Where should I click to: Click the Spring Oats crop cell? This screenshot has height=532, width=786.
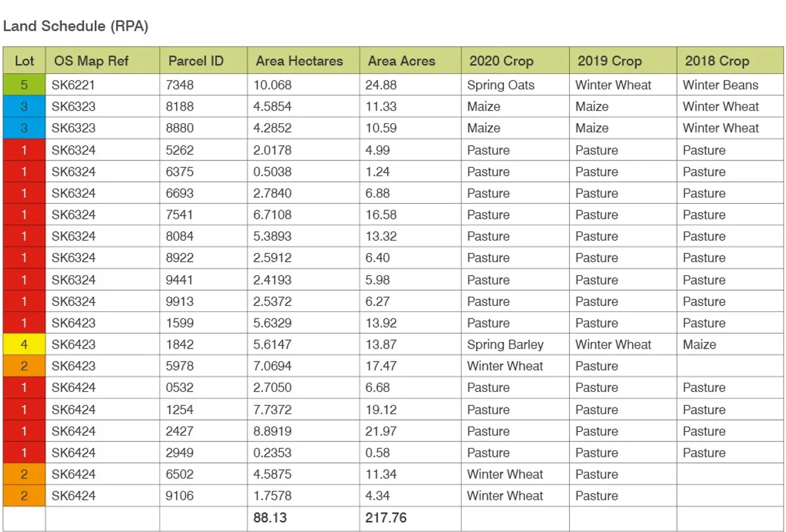coord(515,85)
